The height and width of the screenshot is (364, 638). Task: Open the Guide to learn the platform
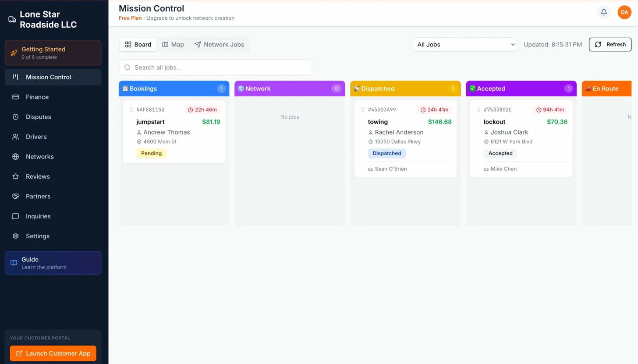point(53,263)
